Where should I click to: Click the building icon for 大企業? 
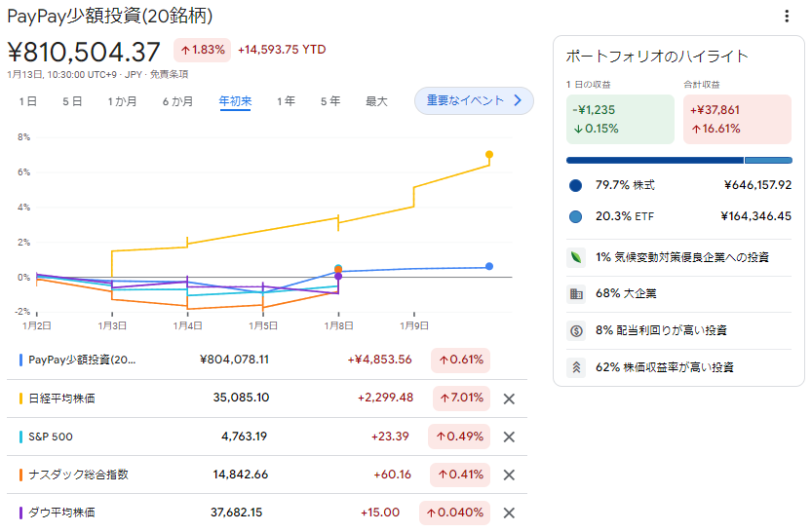(x=575, y=293)
